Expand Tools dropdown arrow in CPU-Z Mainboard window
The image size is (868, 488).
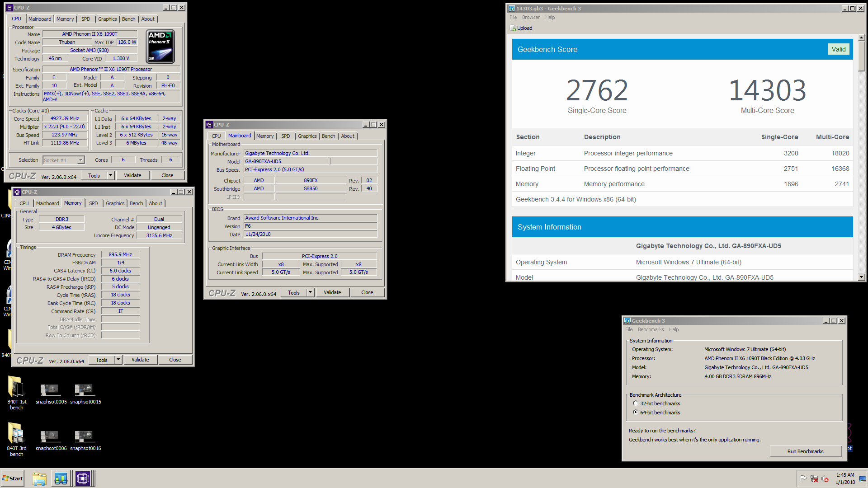tap(310, 292)
